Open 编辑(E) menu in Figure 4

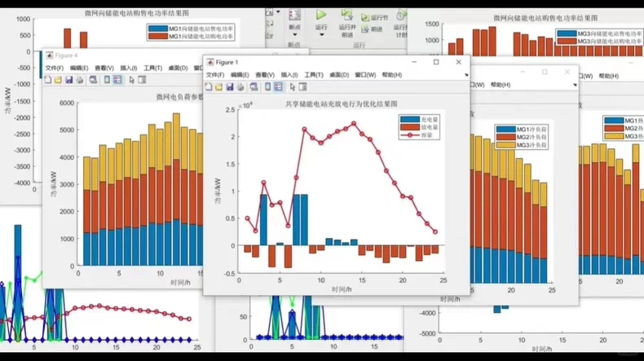tap(79, 68)
